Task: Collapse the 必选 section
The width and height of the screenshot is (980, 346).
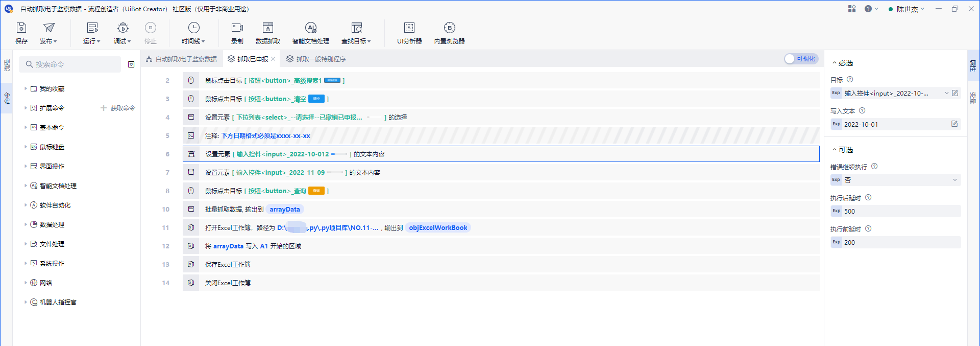Action: pos(835,63)
